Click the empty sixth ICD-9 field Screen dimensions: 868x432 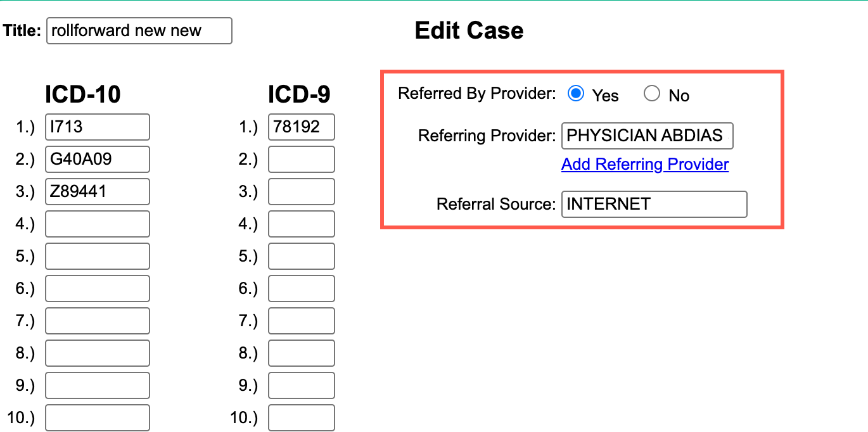pyautogui.click(x=302, y=288)
